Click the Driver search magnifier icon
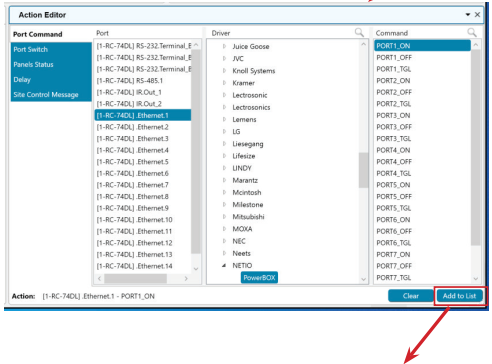Viewport: 492px width, 364px height. click(x=359, y=32)
